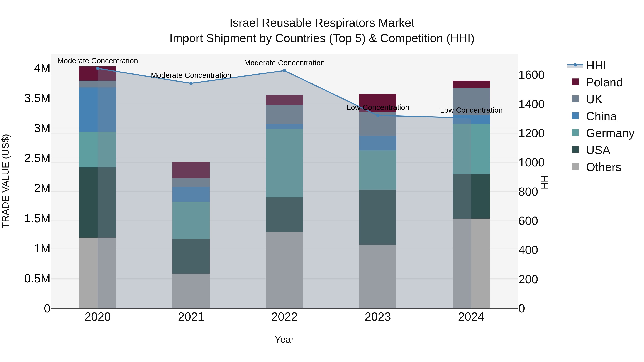Select the 2022 Germany bar segment
644x362 pixels.
pyautogui.click(x=284, y=163)
